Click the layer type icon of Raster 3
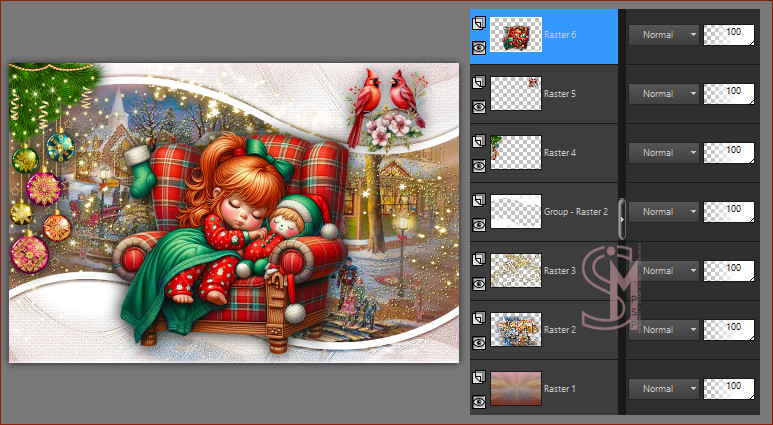The height and width of the screenshot is (425, 773). 479,258
